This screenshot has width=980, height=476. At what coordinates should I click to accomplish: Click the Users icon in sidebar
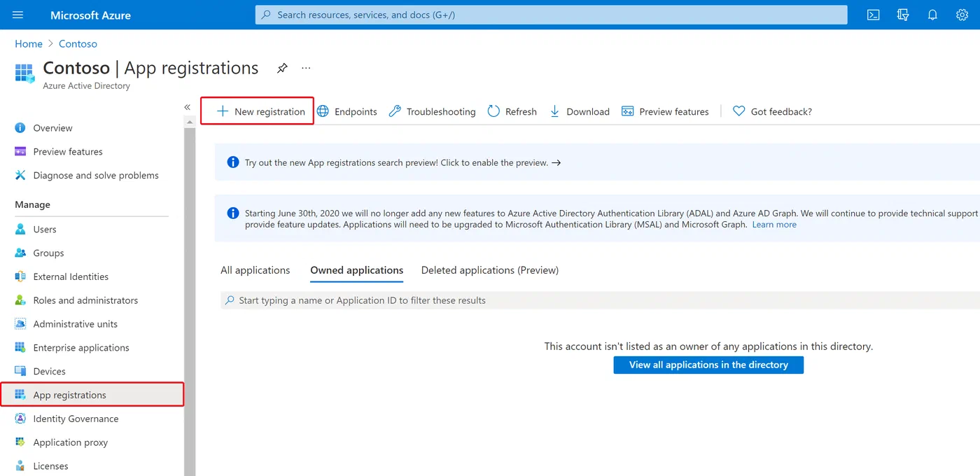(x=20, y=229)
